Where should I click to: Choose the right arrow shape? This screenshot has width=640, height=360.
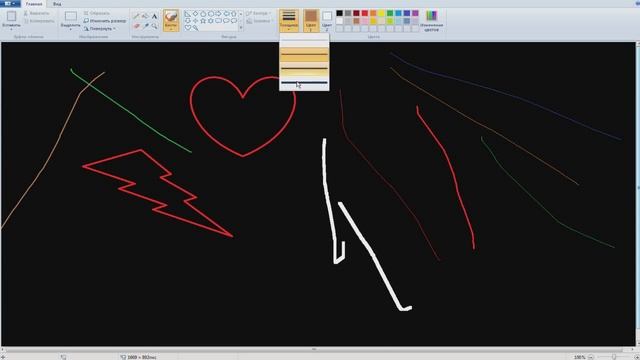tap(218, 14)
